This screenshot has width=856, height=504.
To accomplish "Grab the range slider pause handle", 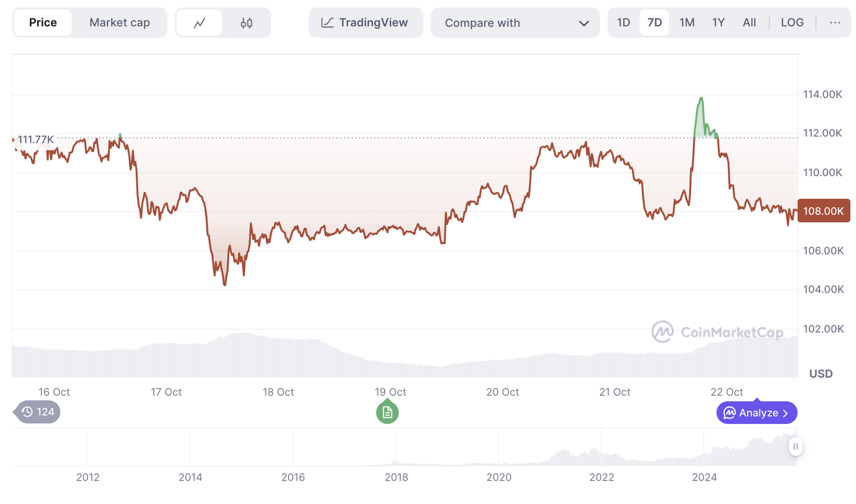I will pos(795,447).
